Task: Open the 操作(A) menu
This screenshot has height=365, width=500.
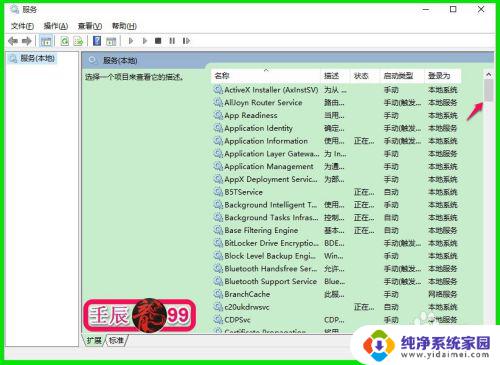Action: click(x=56, y=26)
